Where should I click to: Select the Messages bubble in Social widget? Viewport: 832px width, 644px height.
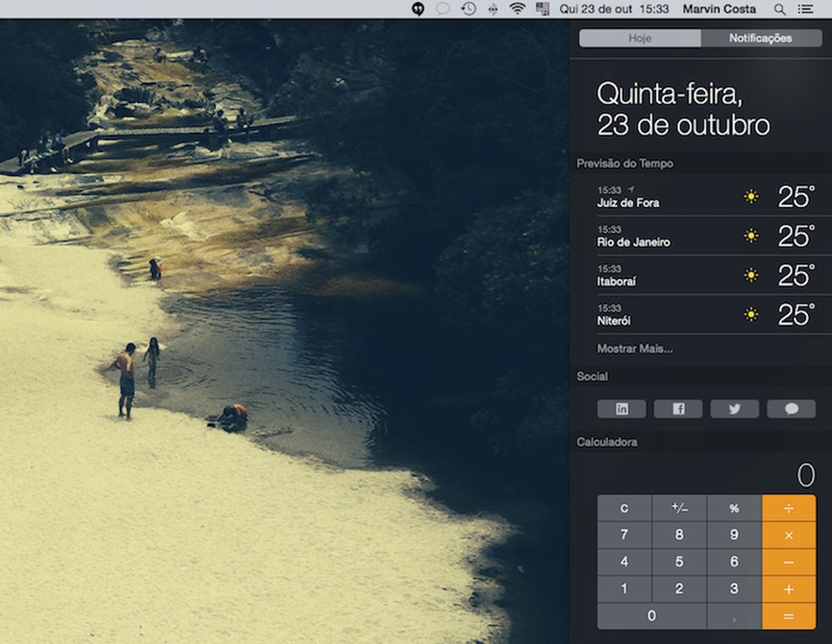pyautogui.click(x=791, y=408)
